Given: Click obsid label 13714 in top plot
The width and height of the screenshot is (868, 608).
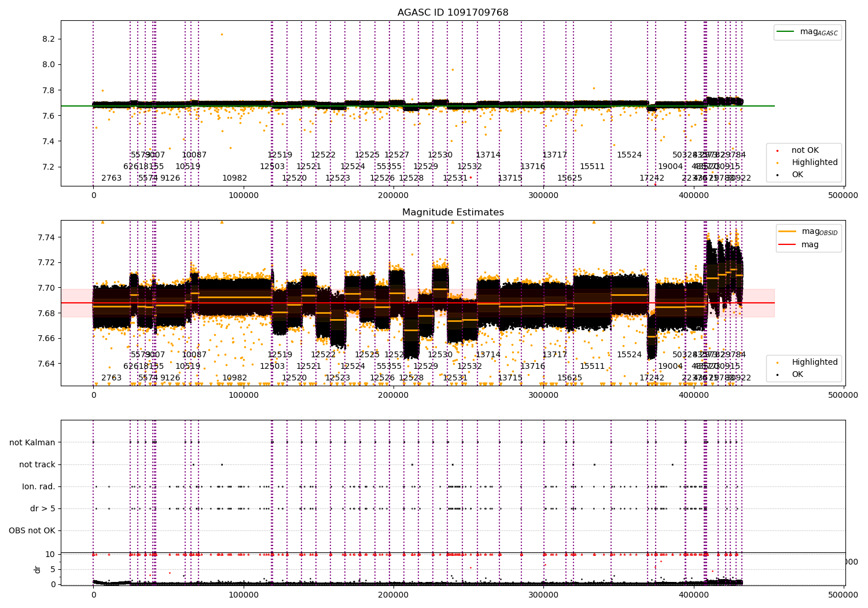Looking at the screenshot, I should pos(488,155).
